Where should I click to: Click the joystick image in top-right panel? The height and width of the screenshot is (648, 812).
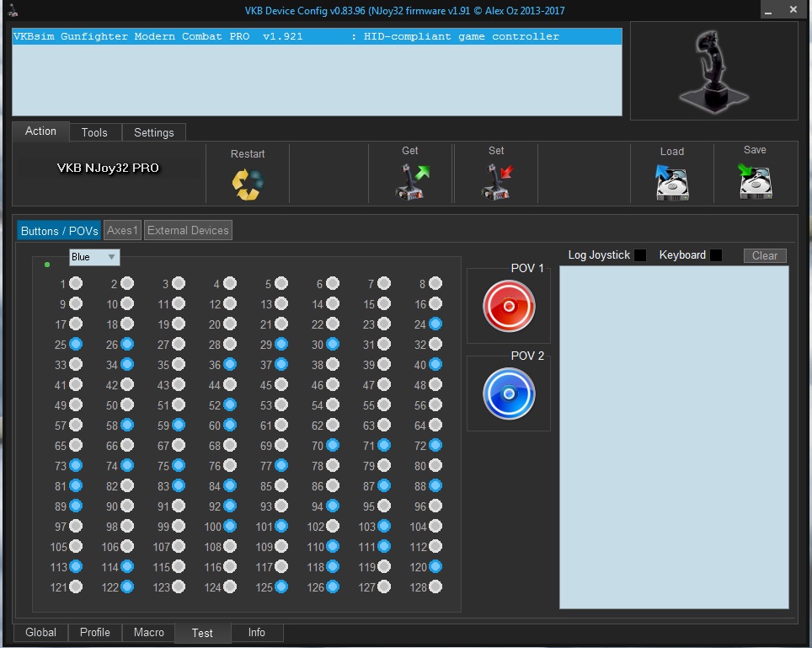point(713,71)
